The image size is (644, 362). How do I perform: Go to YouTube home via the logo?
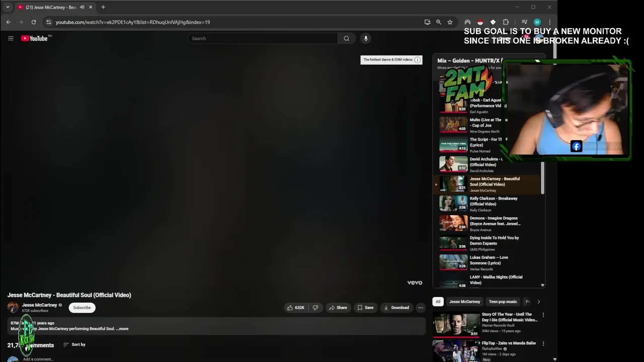tap(34, 38)
